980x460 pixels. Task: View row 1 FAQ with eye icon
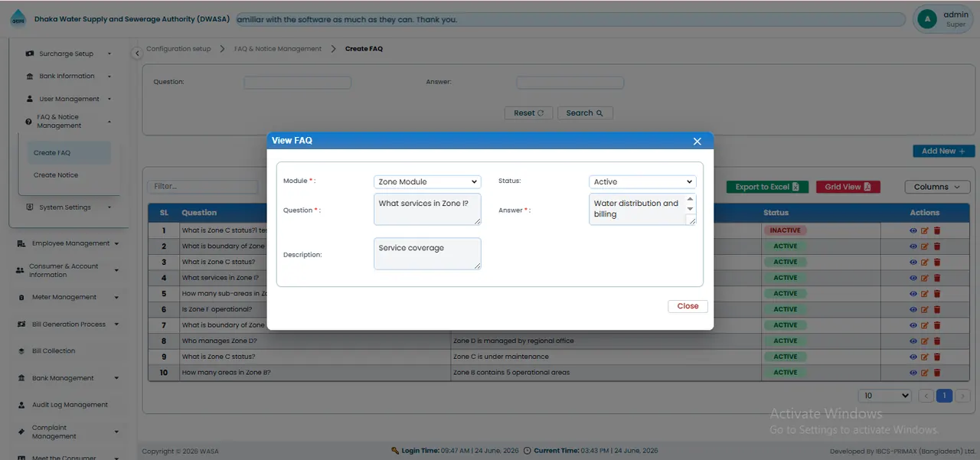(913, 230)
